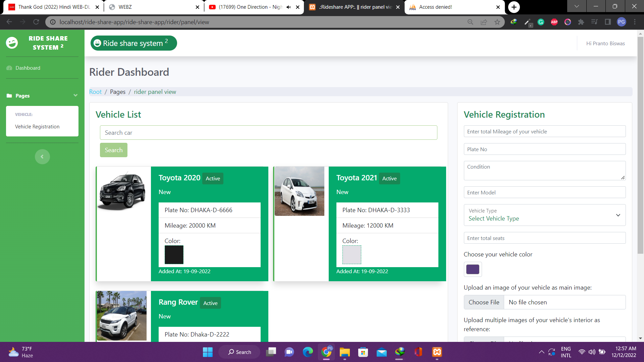Expand hidden icons in the system tray
This screenshot has height=362, width=644.
[x=541, y=352]
